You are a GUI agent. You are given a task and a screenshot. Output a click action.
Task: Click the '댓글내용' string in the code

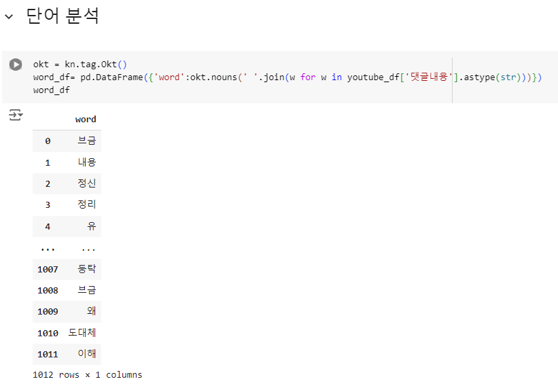coord(429,77)
